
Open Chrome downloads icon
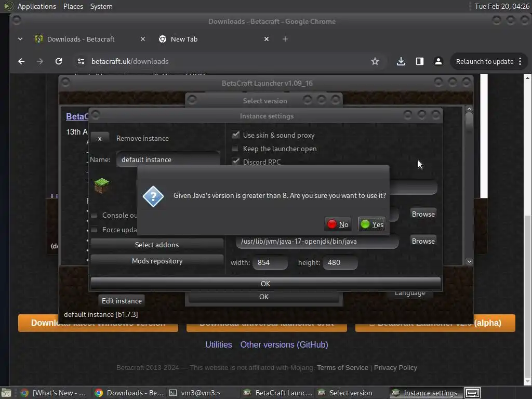point(401,61)
